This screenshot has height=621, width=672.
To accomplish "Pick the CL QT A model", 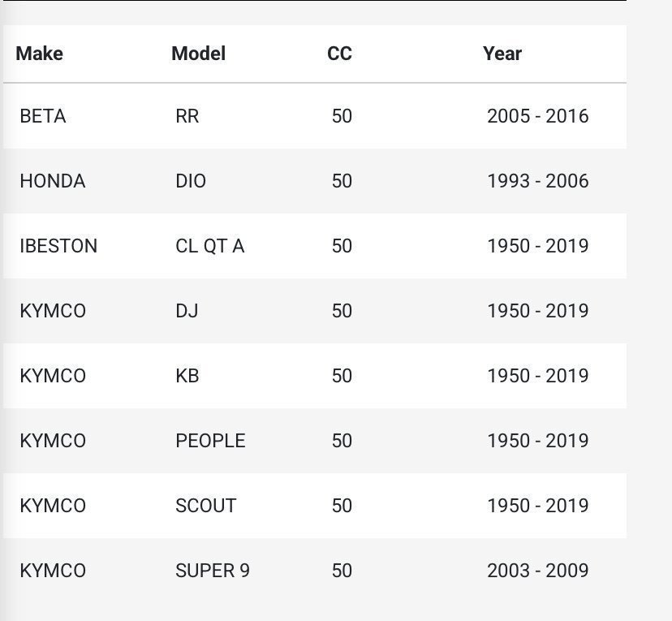I will tap(209, 246).
